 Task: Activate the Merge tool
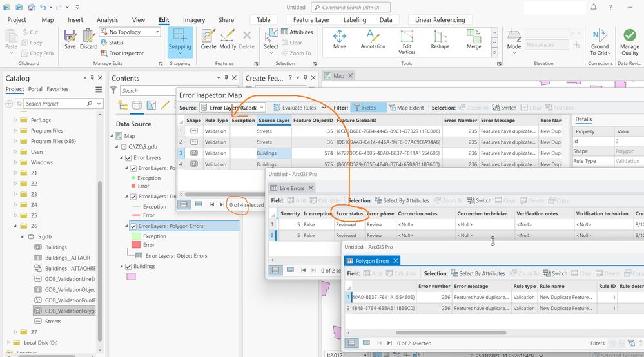coord(474,39)
